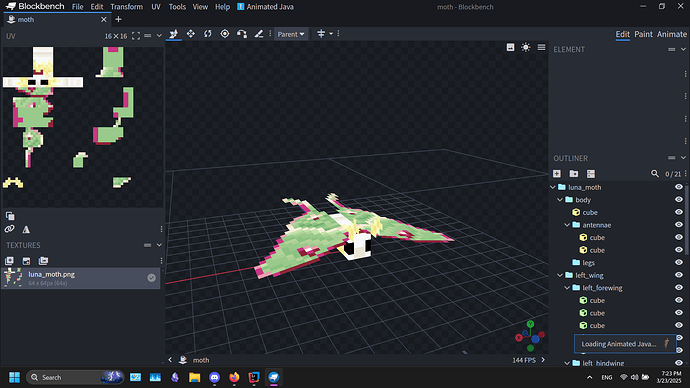Open the Animated Java menu
The height and width of the screenshot is (388, 690).
(x=265, y=7)
